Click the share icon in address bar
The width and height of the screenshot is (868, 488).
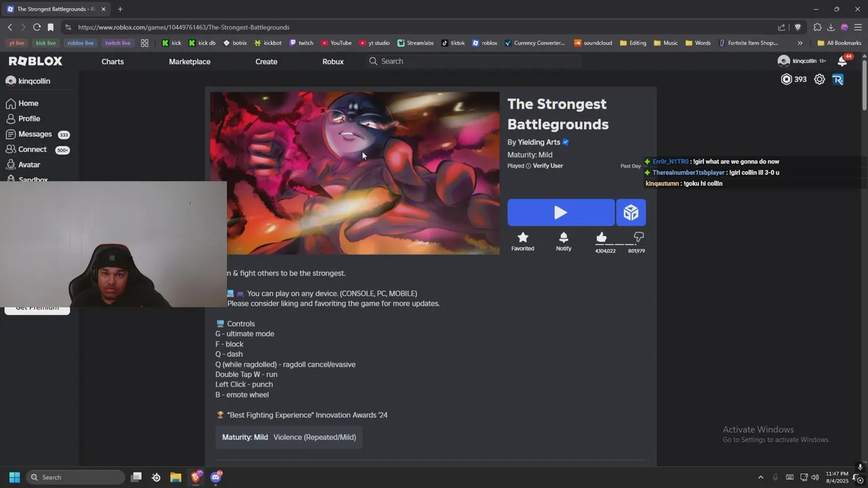pyautogui.click(x=781, y=27)
